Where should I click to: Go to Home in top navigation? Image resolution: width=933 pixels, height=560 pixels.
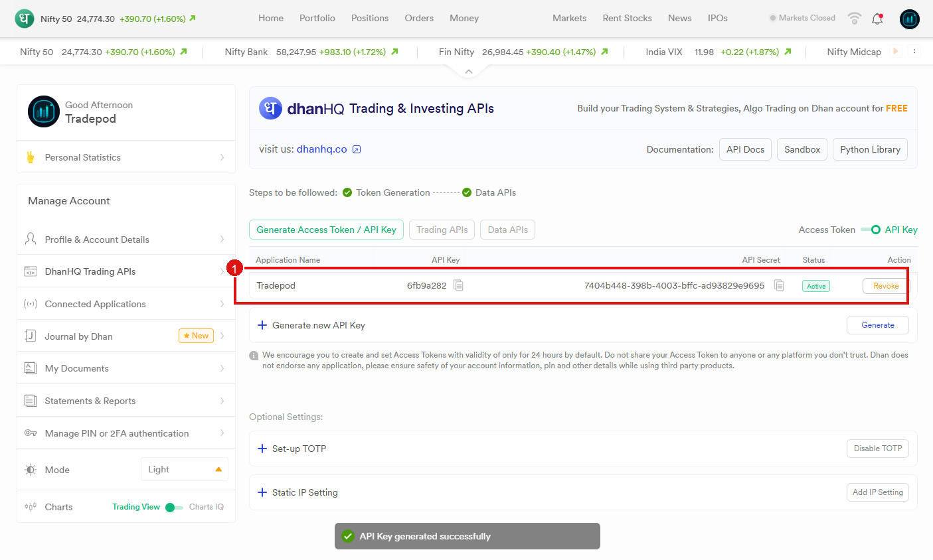click(271, 19)
